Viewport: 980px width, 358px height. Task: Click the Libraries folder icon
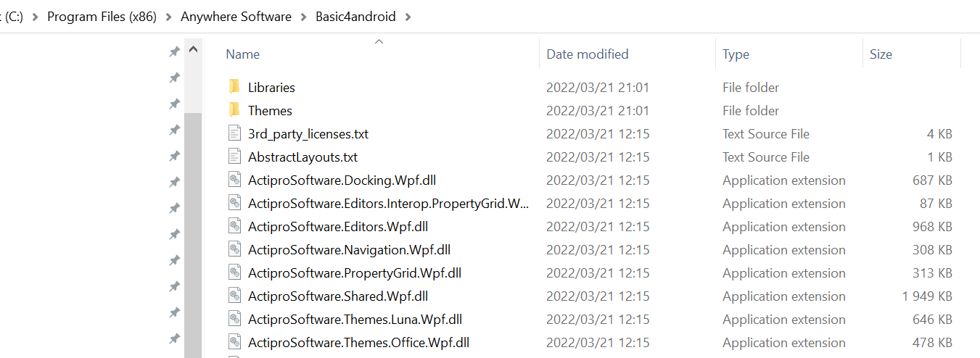tap(234, 87)
